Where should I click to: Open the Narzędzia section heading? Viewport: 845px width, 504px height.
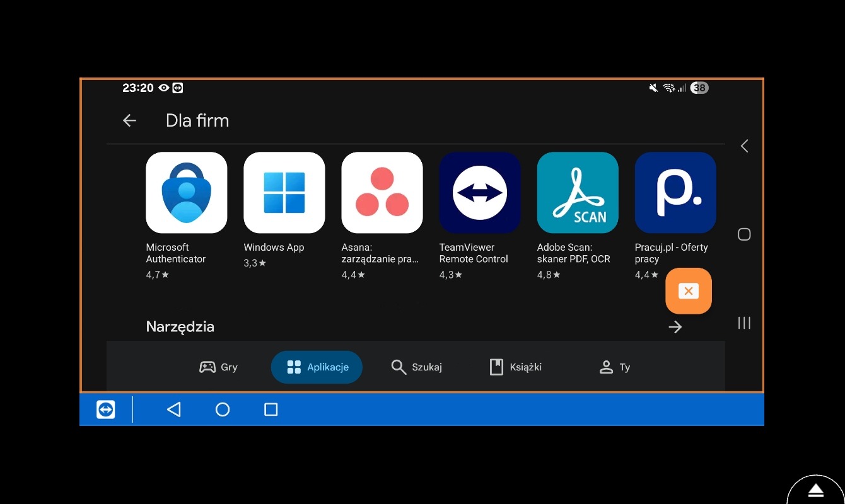point(180,327)
